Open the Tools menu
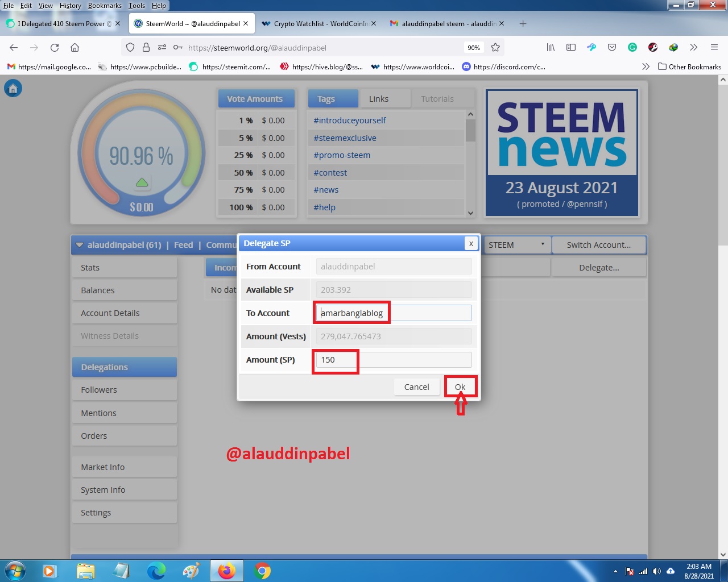Viewport: 728px width, 582px height. [x=136, y=6]
